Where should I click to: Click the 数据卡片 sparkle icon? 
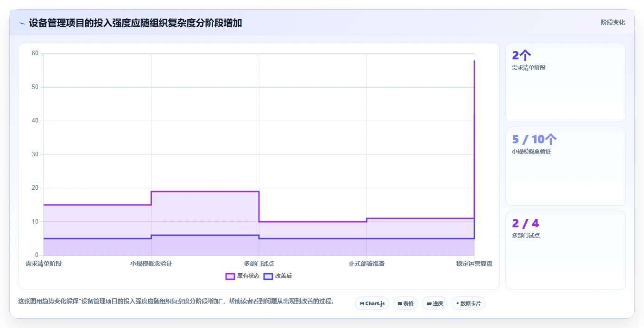[x=457, y=303]
